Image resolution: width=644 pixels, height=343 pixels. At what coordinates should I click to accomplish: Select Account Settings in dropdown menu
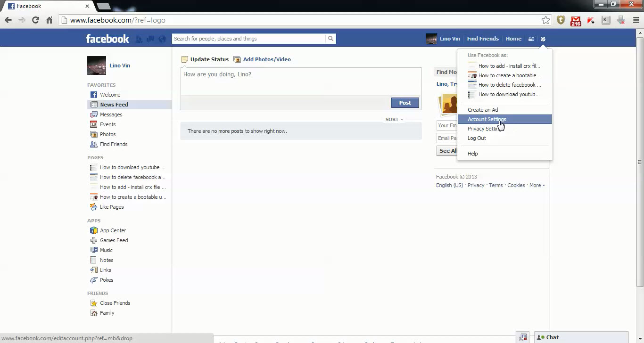[x=504, y=119]
